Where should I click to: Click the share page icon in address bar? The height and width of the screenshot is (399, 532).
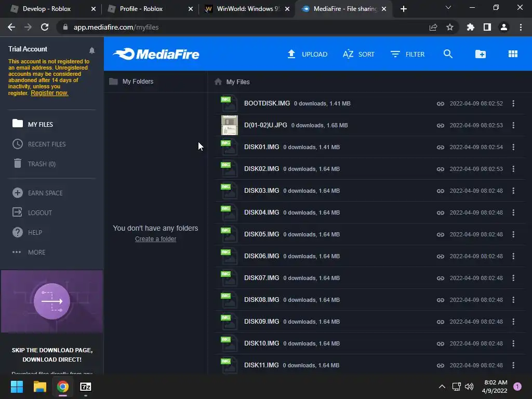433,27
